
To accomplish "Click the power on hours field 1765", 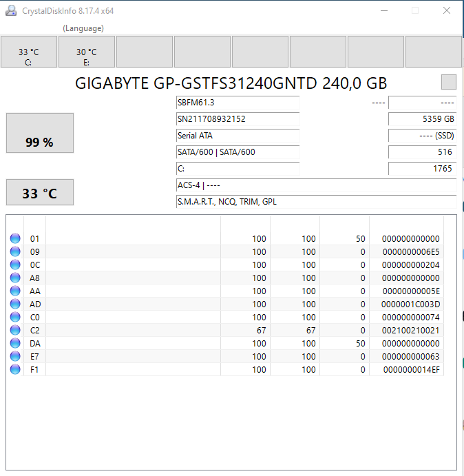I will click(423, 169).
